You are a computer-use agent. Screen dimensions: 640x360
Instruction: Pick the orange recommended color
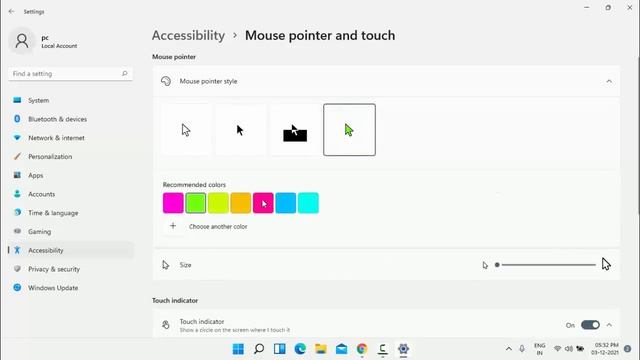pyautogui.click(x=240, y=203)
